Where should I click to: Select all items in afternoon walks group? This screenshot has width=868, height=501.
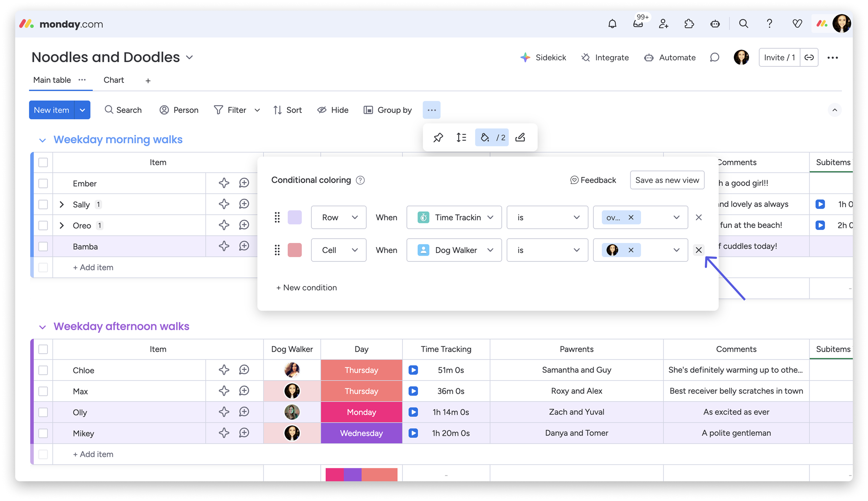coord(43,349)
